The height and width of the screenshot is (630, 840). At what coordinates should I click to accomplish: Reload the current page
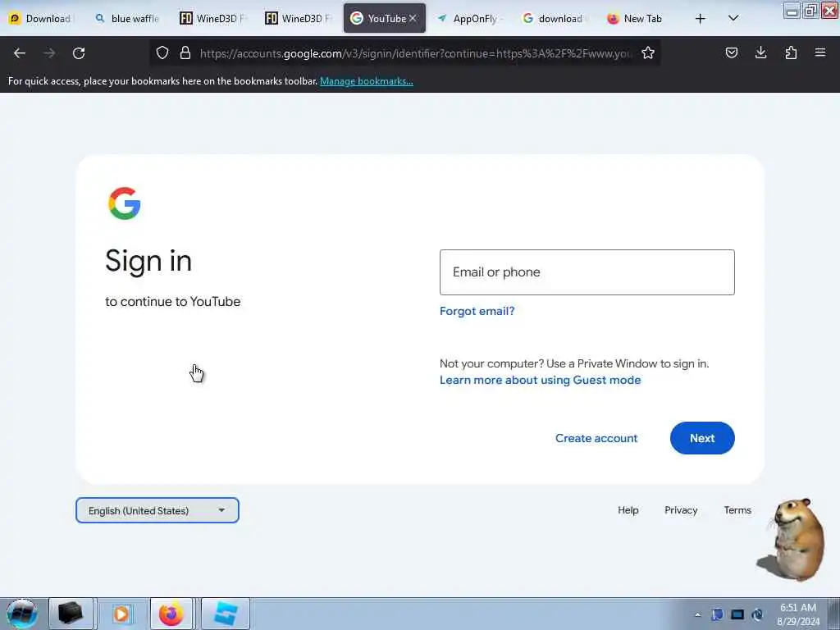point(79,53)
